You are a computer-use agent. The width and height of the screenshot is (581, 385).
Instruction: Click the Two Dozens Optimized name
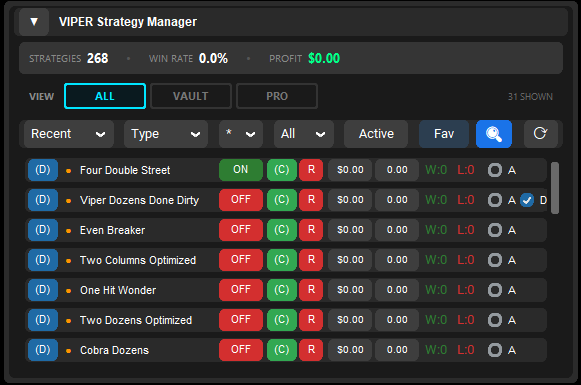(136, 320)
